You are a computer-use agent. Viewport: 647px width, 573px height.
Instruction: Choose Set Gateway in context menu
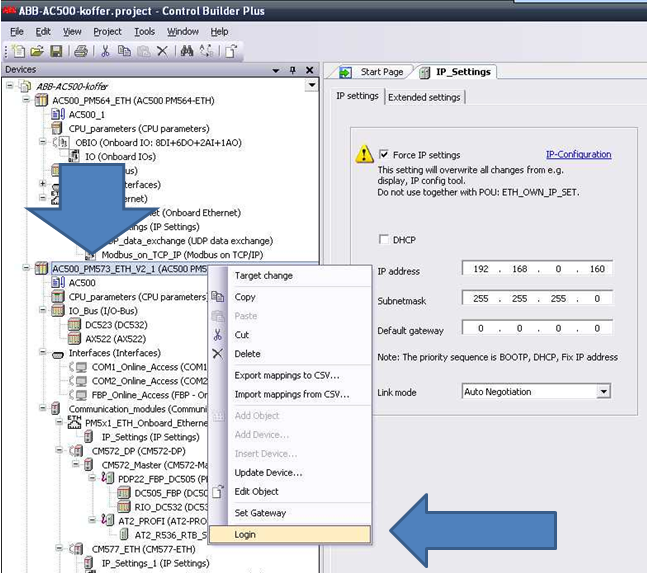(x=260, y=513)
